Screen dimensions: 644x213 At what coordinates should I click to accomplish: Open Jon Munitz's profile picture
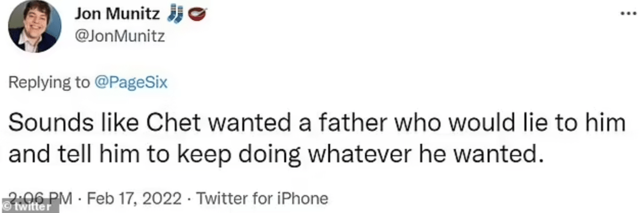[35, 27]
